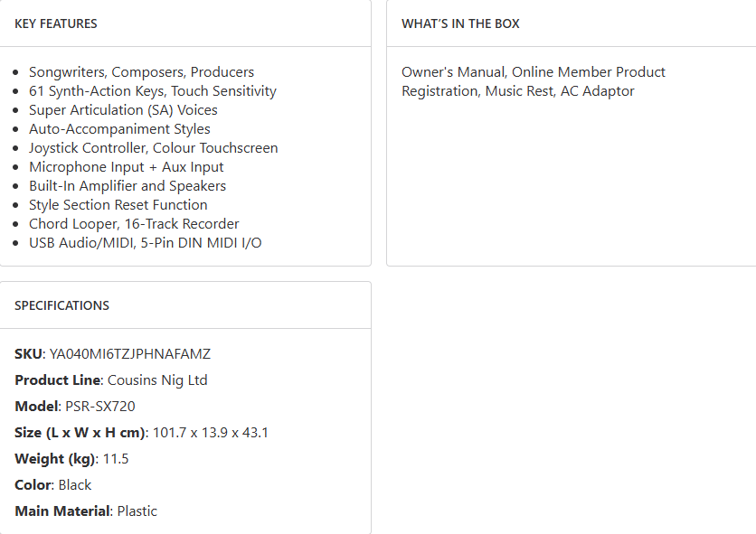The image size is (756, 534).
Task: Click the Weight value 11.5
Action: 116,459
